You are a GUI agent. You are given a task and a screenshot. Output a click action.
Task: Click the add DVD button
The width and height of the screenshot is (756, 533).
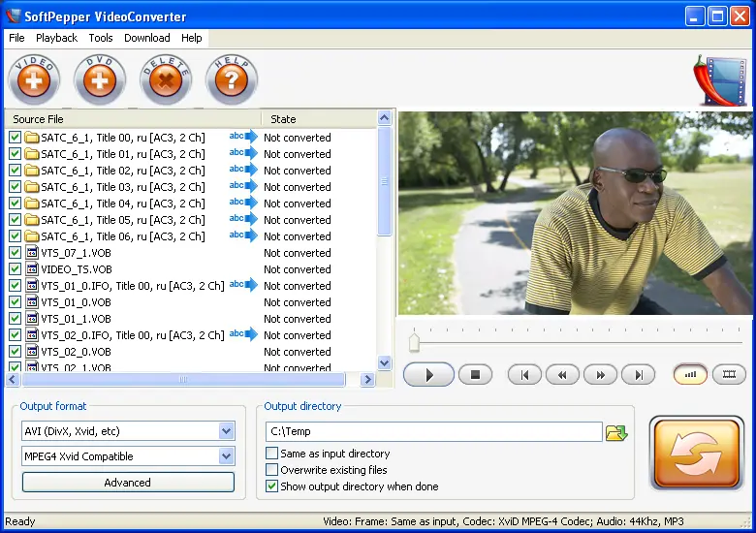pyautogui.click(x=100, y=79)
